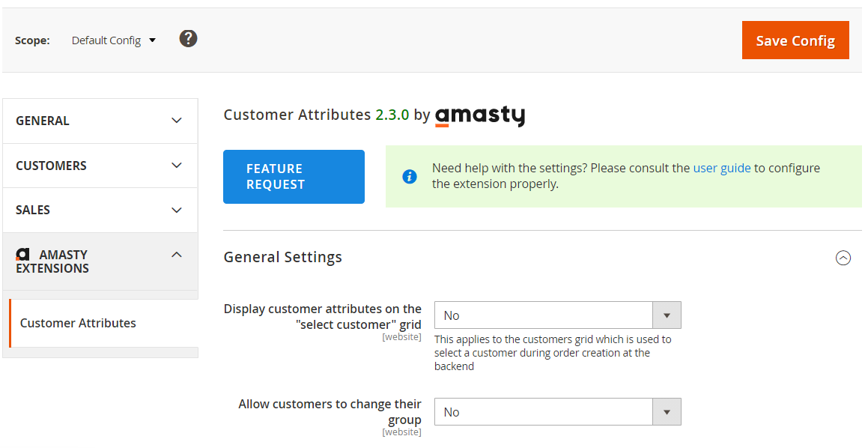Click the Feature Request button

(x=294, y=177)
